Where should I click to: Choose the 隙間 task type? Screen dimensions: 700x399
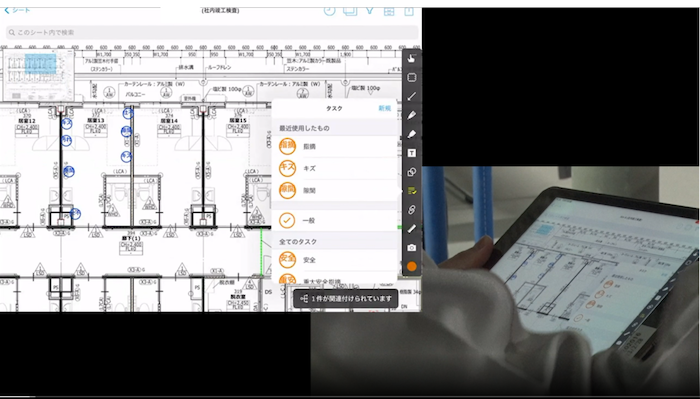334,190
